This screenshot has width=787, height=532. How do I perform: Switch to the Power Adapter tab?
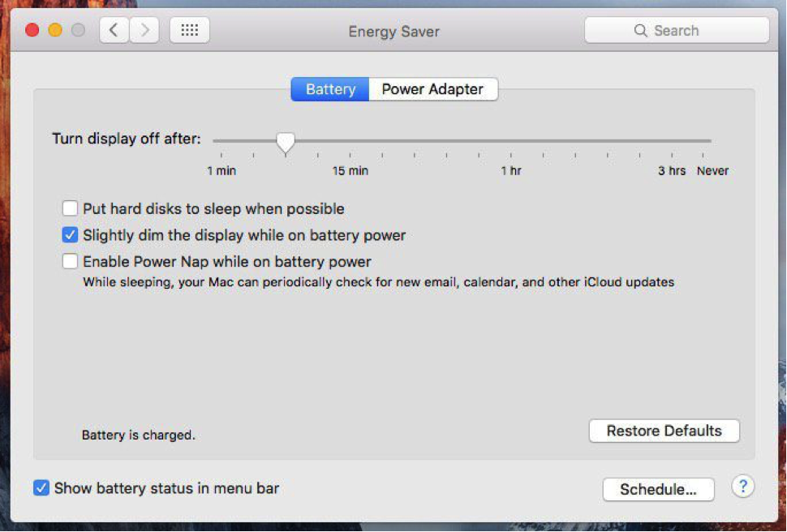(x=433, y=89)
